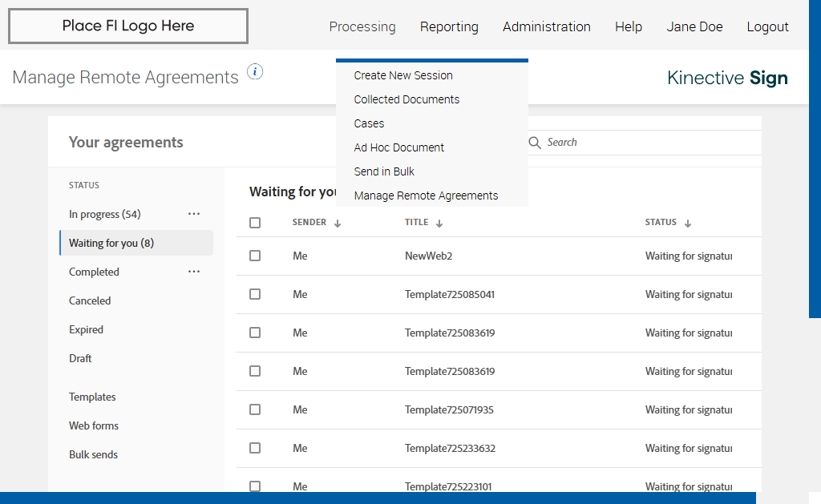Open the Reporting dropdown menu
Image resolution: width=821 pixels, height=504 pixels.
449,27
